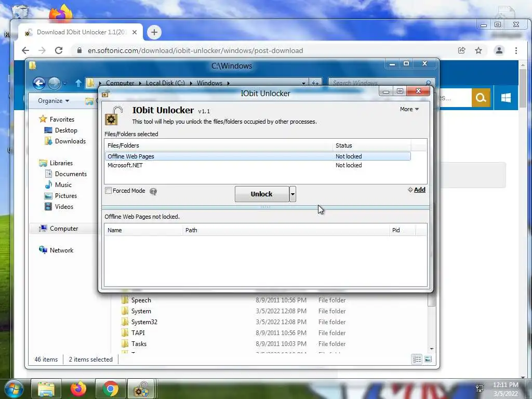Select the Download IObit Unlocker tab

click(x=81, y=32)
